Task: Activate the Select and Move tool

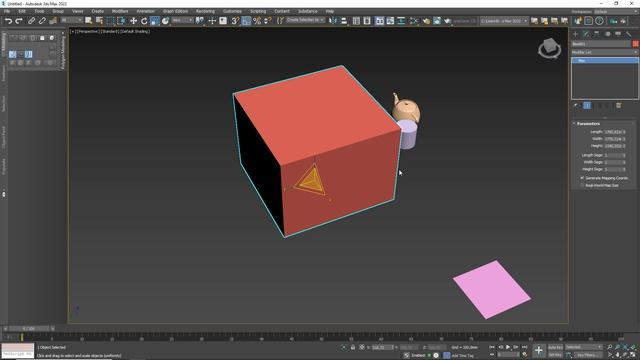Action: click(133, 21)
